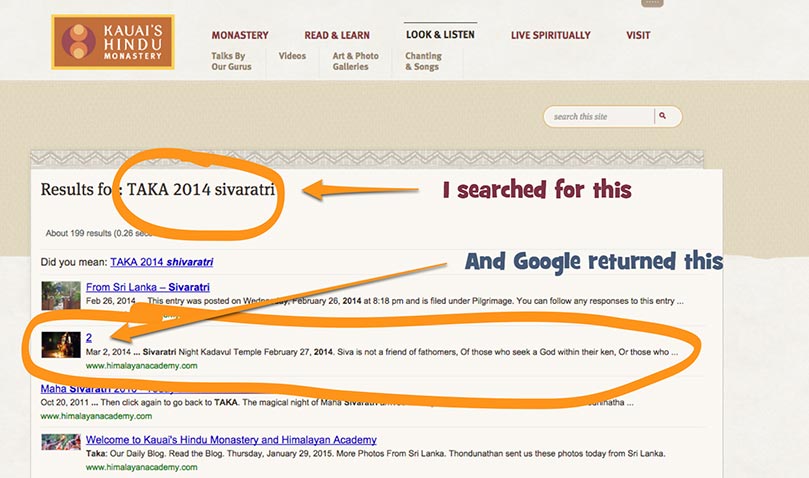Open the Monastery menu
Viewport: 809px width, 478px height.
point(240,36)
